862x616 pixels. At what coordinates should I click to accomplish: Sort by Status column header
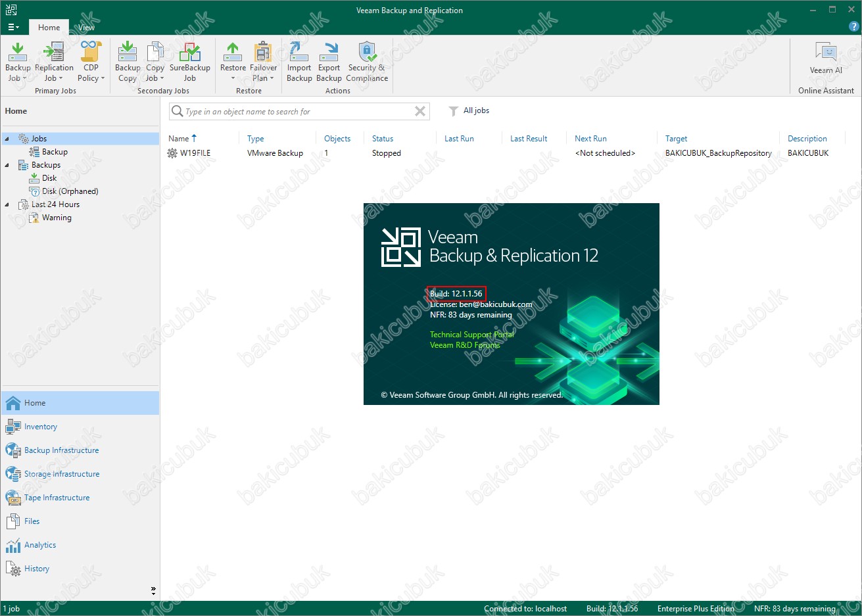(x=383, y=139)
